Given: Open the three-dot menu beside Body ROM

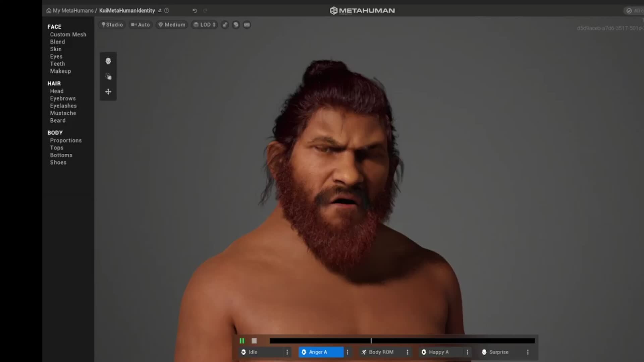Looking at the screenshot, I should pyautogui.click(x=407, y=352).
